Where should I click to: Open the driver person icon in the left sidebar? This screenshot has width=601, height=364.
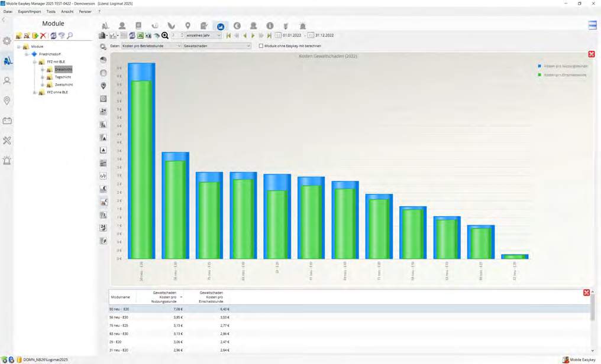tap(7, 81)
